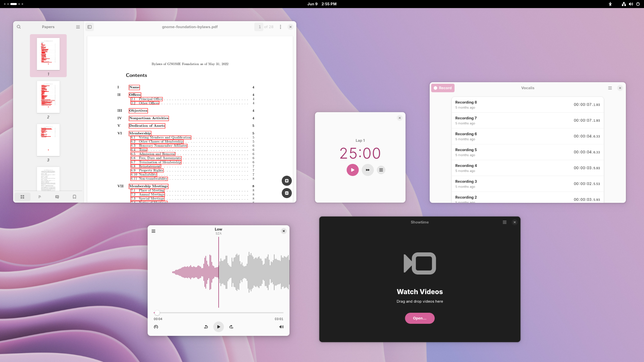Skip backward 10 seconds in Low
Image resolution: width=644 pixels, height=362 pixels.
coord(206,327)
